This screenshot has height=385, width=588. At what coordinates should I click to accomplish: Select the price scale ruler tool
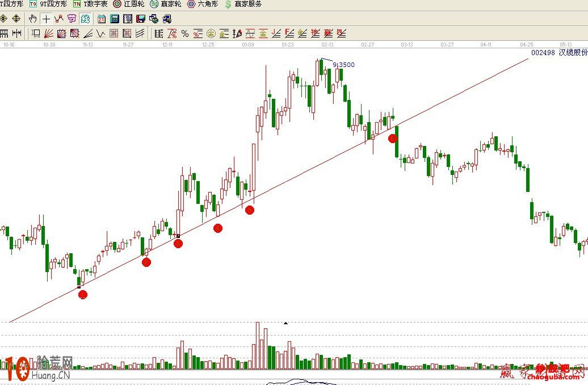(159, 34)
